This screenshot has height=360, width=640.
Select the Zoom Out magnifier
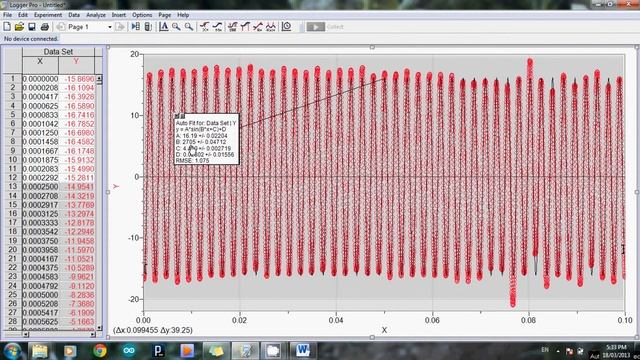[189, 27]
